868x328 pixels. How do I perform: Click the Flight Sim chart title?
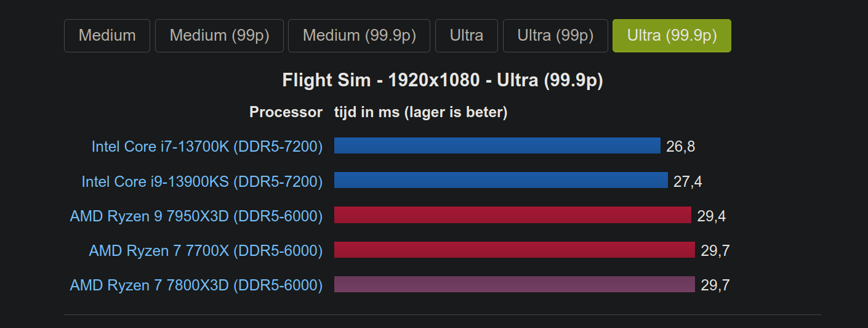tap(442, 80)
